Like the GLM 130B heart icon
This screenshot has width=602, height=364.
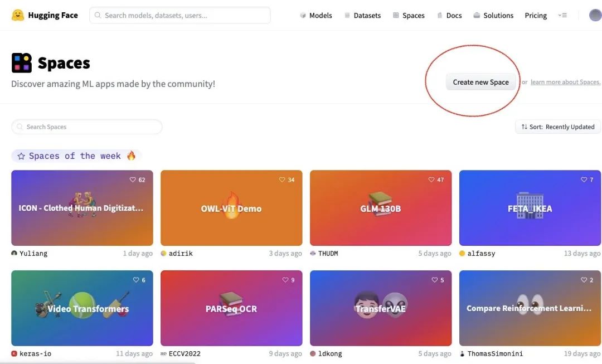pos(431,179)
